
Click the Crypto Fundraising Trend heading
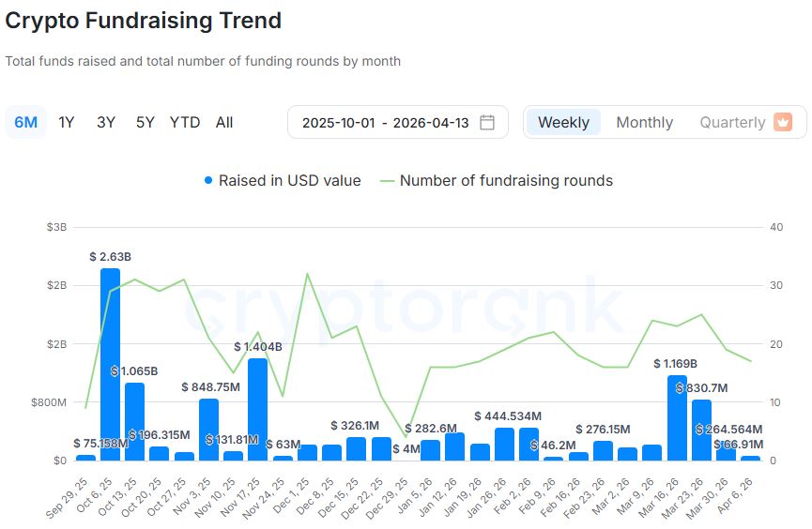(x=144, y=20)
